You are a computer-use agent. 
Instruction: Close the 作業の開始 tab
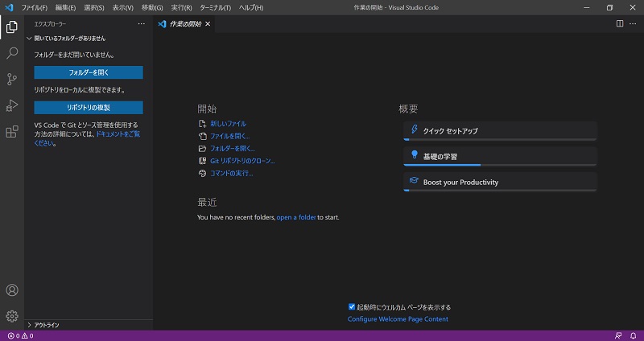tap(208, 24)
